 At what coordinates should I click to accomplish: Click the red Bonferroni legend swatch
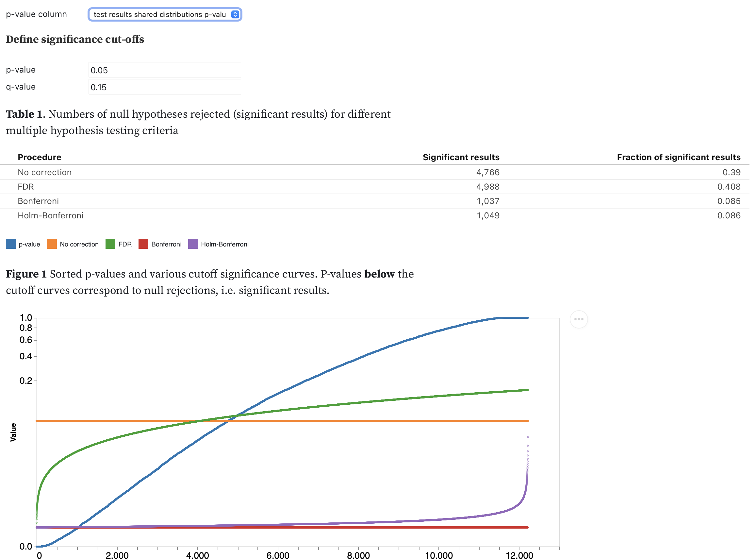[143, 244]
